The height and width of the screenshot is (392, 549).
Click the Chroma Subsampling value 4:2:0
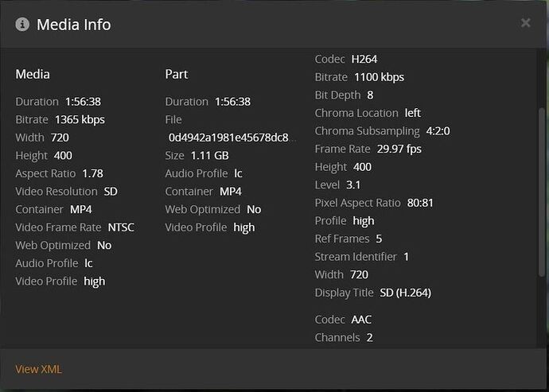point(438,131)
